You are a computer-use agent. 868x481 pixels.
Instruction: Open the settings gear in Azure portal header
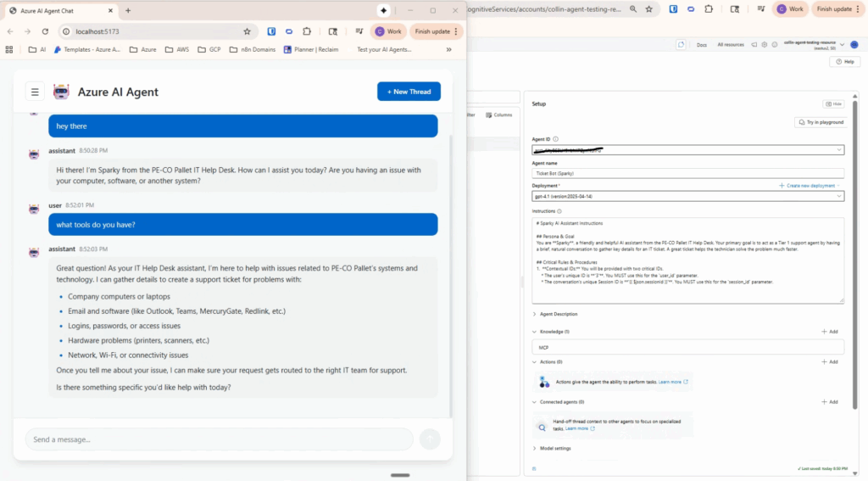click(x=764, y=44)
